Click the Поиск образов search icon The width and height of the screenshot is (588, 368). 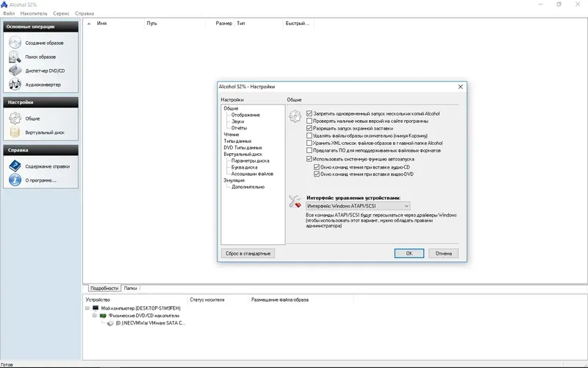click(15, 57)
